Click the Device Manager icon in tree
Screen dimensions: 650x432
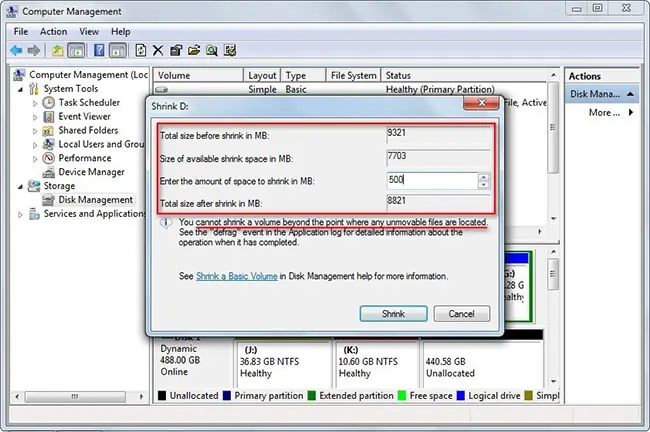pyautogui.click(x=49, y=172)
